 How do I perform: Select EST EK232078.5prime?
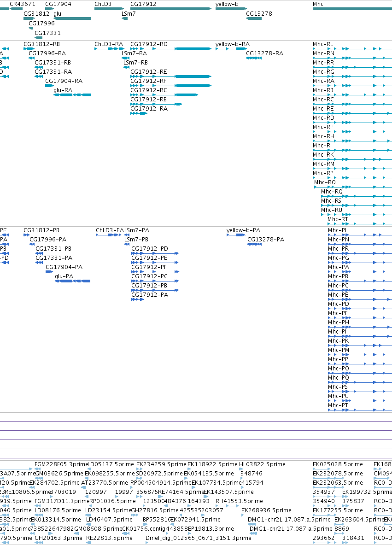(x=338, y=474)
